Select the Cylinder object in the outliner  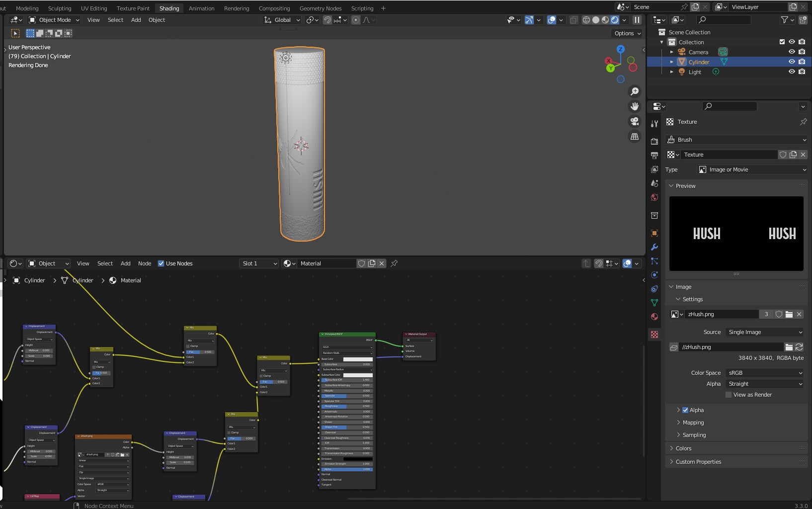[x=700, y=62]
